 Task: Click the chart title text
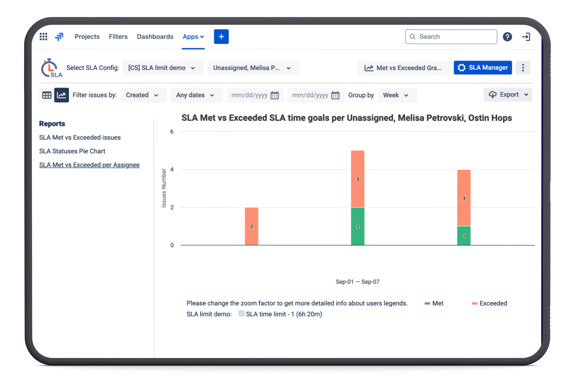(346, 118)
